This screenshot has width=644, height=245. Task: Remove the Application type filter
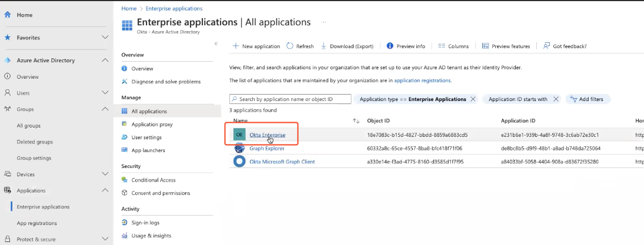472,99
